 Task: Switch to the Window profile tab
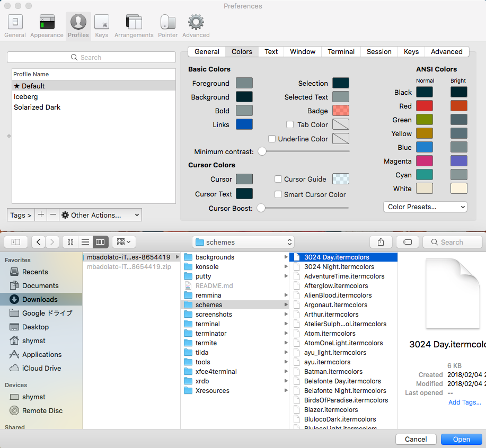pos(303,52)
